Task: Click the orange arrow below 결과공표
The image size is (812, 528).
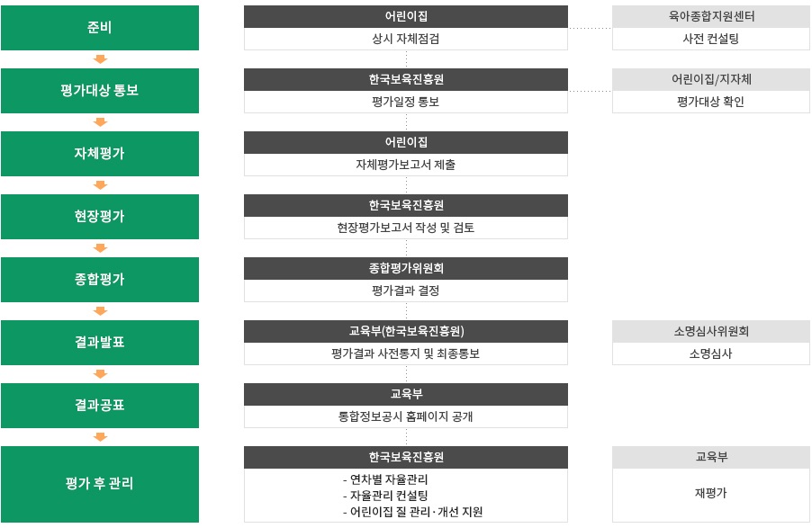Action: (x=100, y=437)
